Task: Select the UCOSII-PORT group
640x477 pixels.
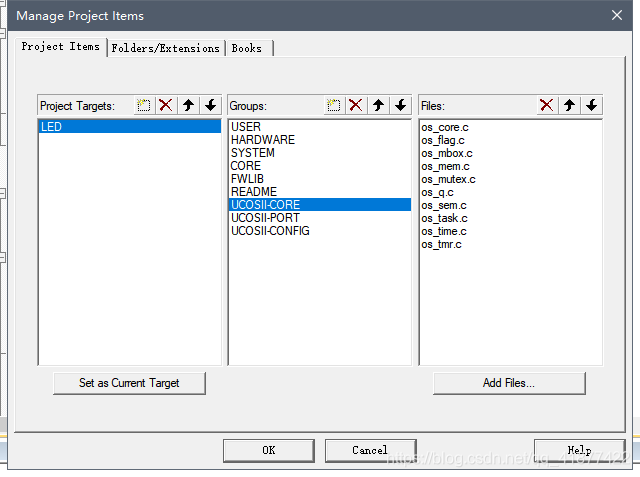Action: [x=320, y=218]
